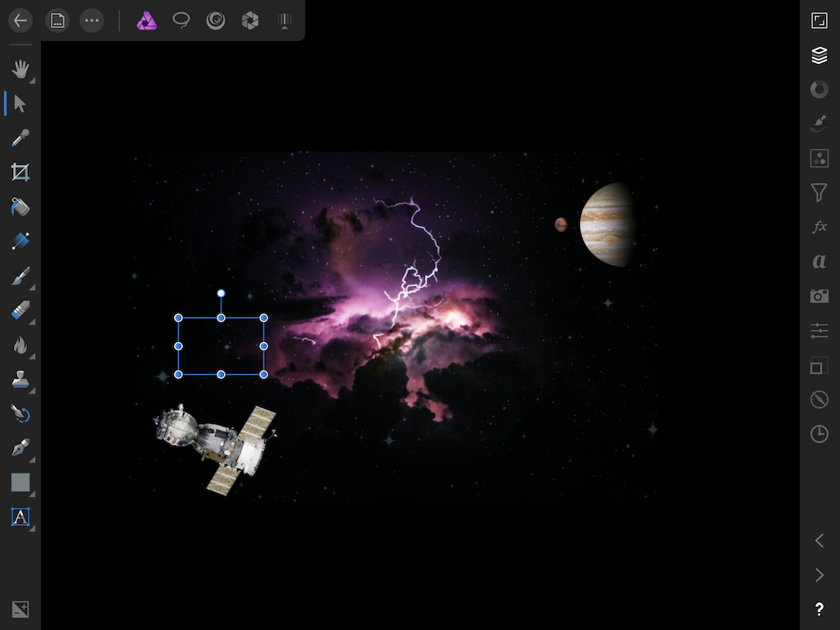
Task: Select the Color Picker eyedropper tool
Action: tap(21, 138)
